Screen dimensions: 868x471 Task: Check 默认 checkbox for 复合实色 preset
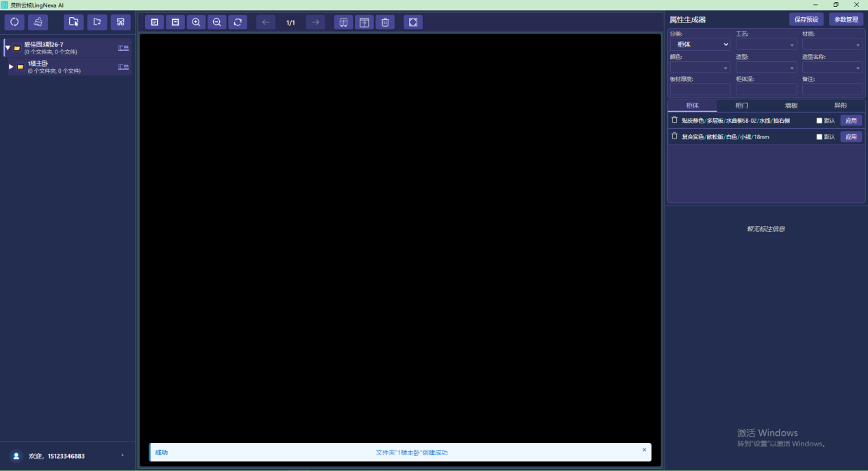click(x=819, y=136)
